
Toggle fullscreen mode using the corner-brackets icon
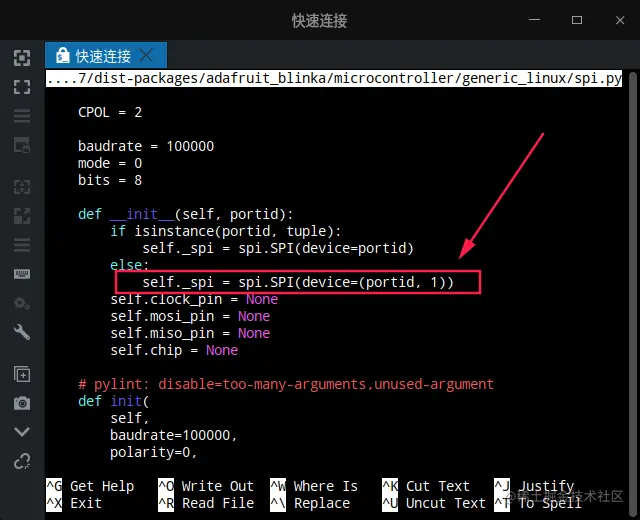click(22, 87)
